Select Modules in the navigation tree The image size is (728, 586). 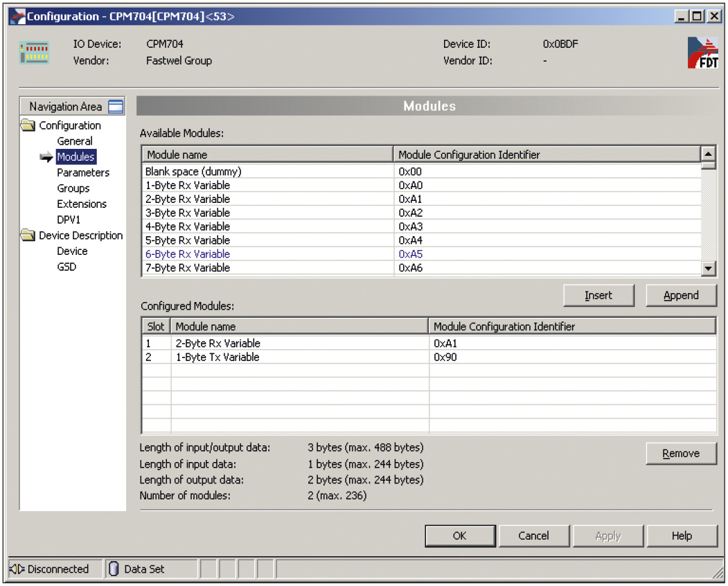point(76,157)
